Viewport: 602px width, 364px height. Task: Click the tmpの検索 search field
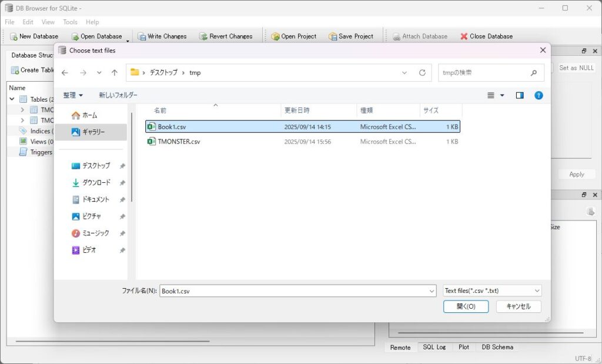482,73
